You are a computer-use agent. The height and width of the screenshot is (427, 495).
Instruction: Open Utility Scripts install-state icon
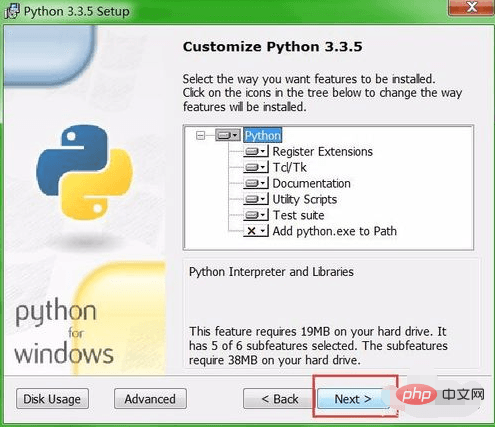[256, 199]
